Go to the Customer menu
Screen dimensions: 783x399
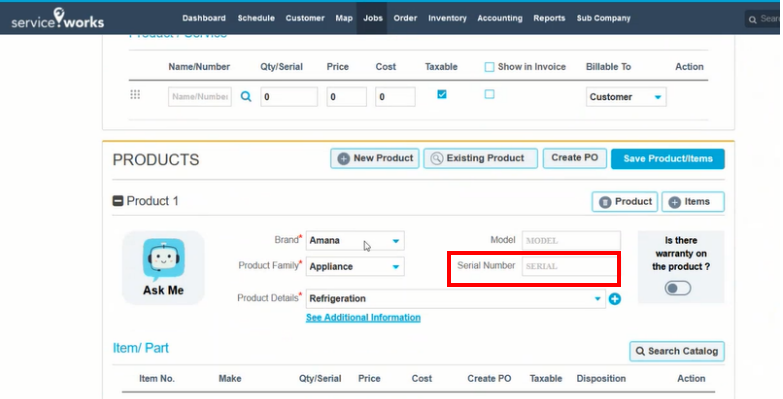coord(305,18)
